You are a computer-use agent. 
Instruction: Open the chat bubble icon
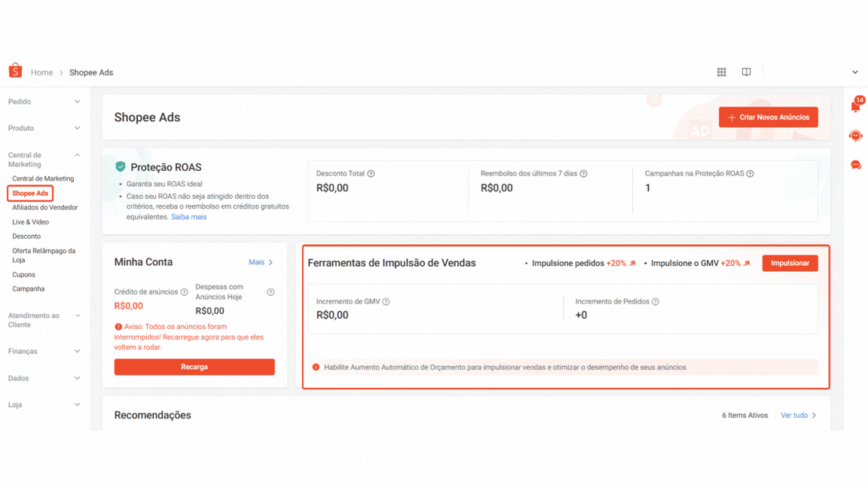pyautogui.click(x=855, y=165)
